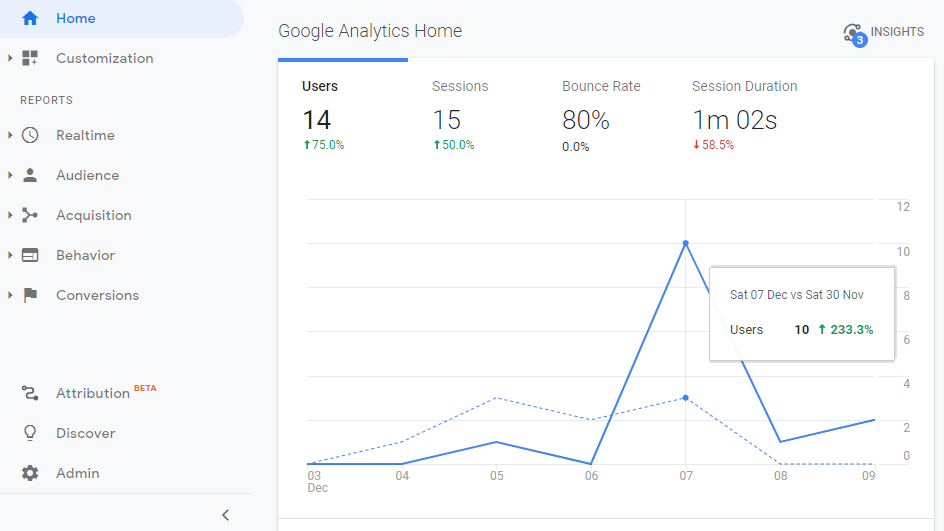Go to Conversions reports label
Image resolution: width=944 pixels, height=531 pixels.
(x=98, y=295)
